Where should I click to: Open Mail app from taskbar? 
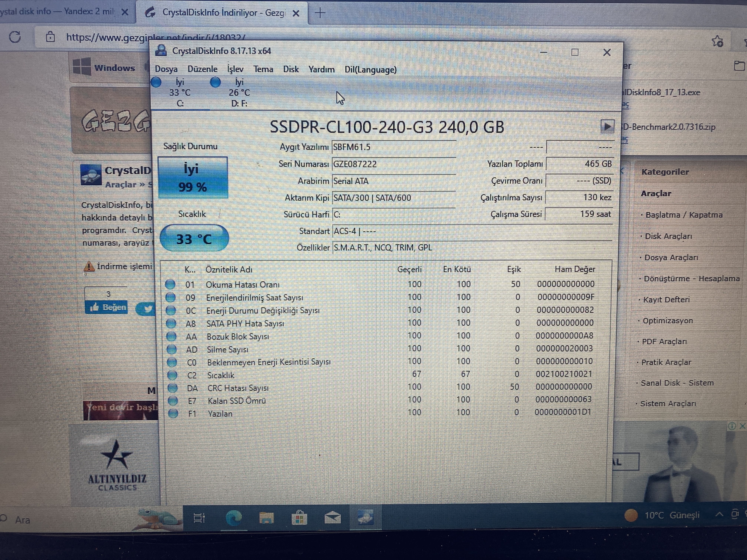tap(332, 517)
